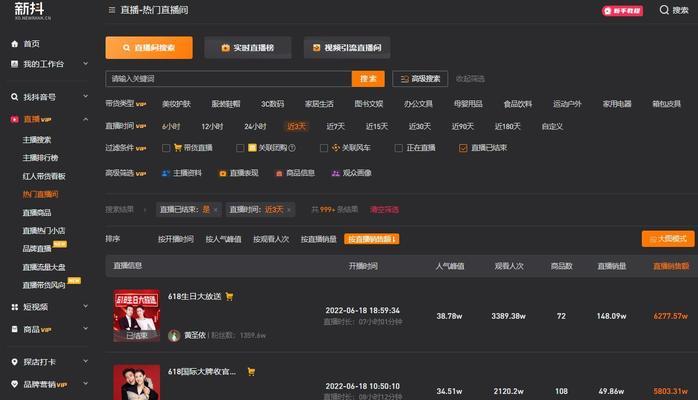The image size is (698, 400).
Task: Open the 直播表现 advanced filter dropdown
Action: (239, 173)
